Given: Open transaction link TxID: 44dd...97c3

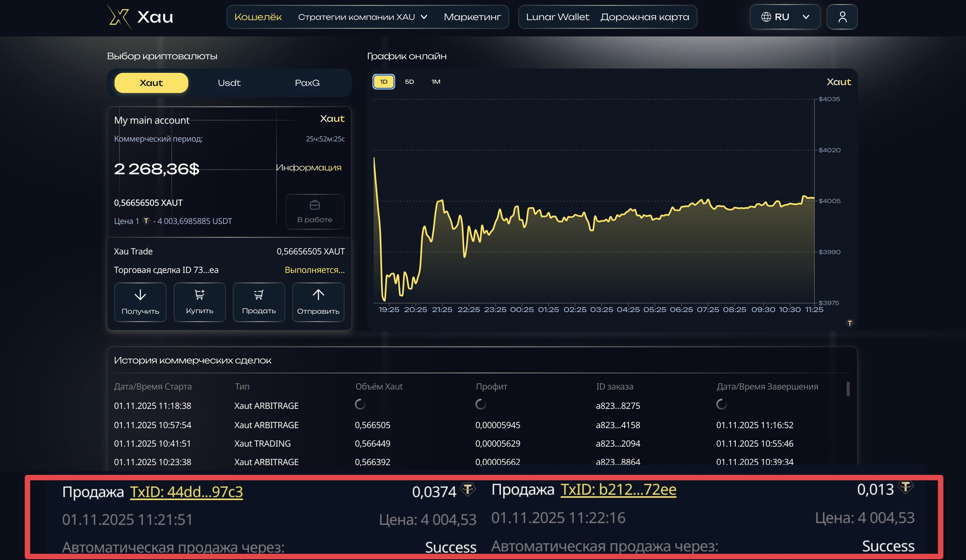Looking at the screenshot, I should click(x=186, y=492).
